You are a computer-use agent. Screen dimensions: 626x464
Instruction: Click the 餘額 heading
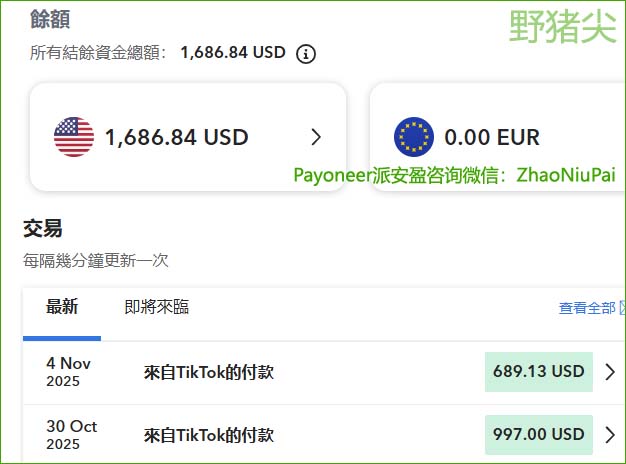(x=50, y=19)
